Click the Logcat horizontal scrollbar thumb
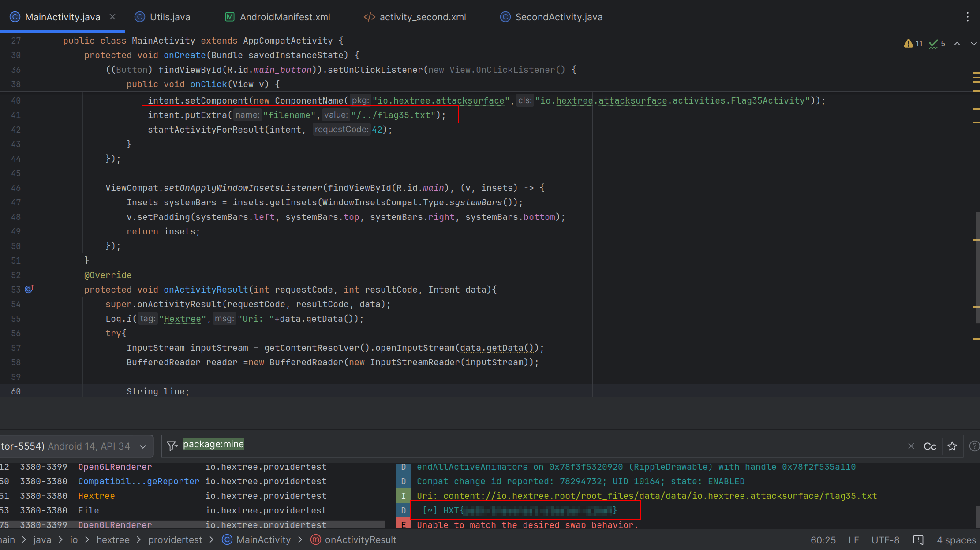980x550 pixels. [x=192, y=524]
